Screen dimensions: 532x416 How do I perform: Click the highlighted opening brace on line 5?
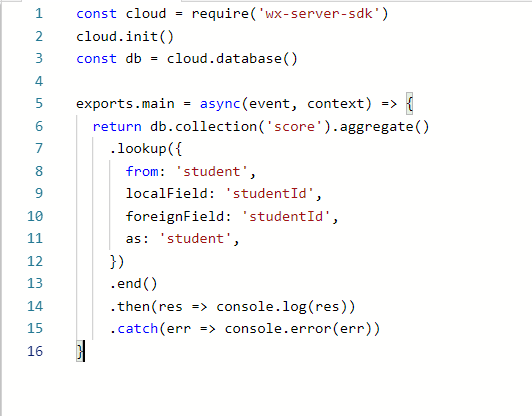pyautogui.click(x=410, y=104)
